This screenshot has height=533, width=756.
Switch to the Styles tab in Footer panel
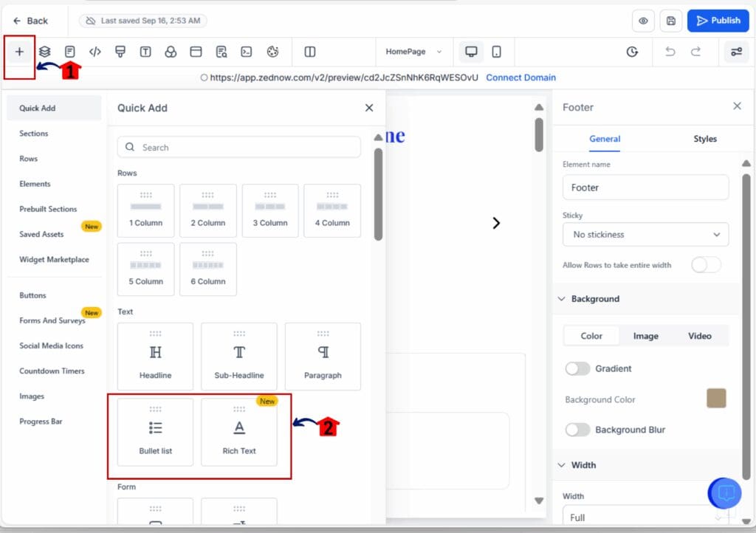point(705,139)
